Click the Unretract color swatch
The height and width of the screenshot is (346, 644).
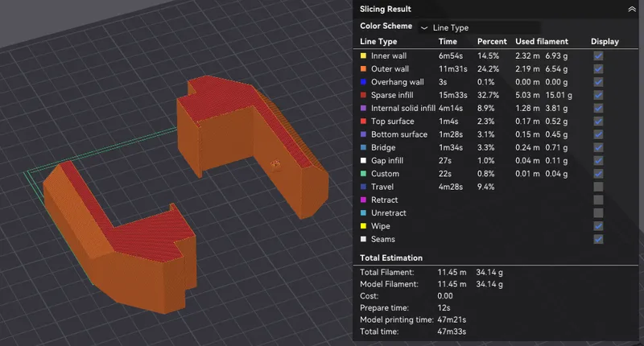tap(363, 213)
